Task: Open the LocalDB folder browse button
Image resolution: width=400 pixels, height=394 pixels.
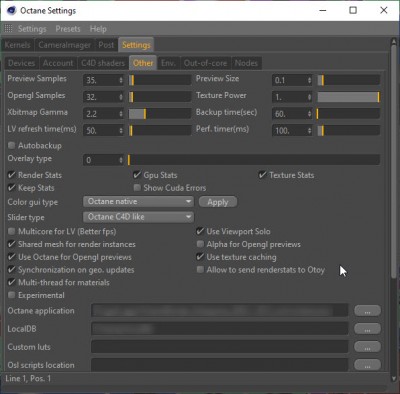Action: point(367,329)
